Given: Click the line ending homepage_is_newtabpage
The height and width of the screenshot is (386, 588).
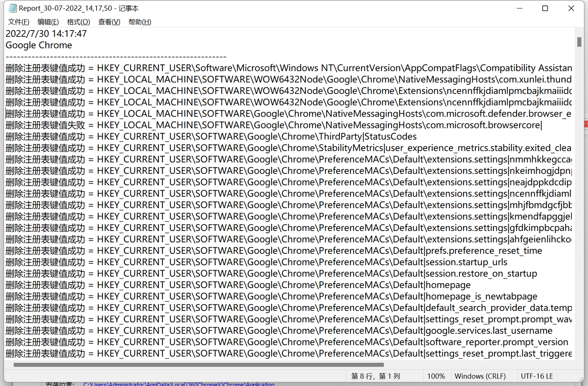Looking at the screenshot, I should tap(272, 297).
